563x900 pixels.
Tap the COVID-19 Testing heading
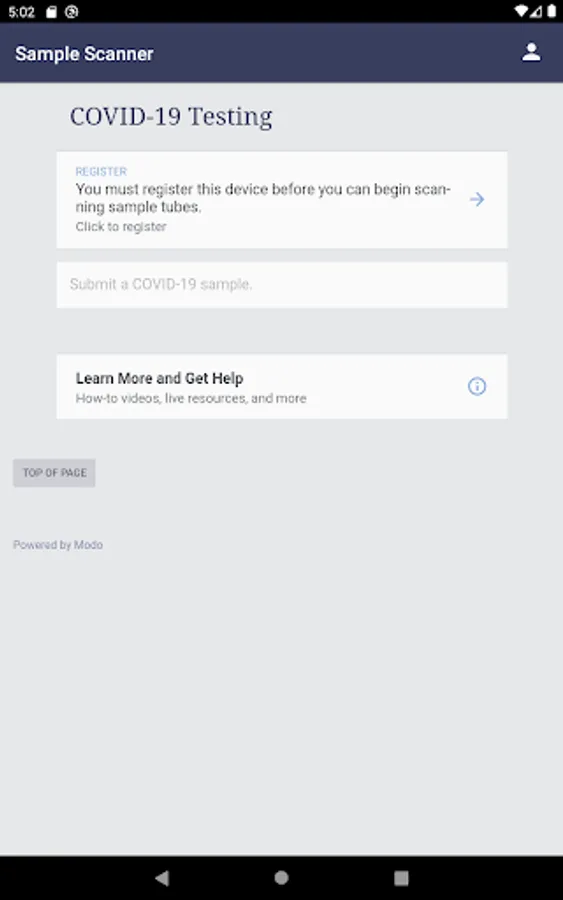[171, 117]
